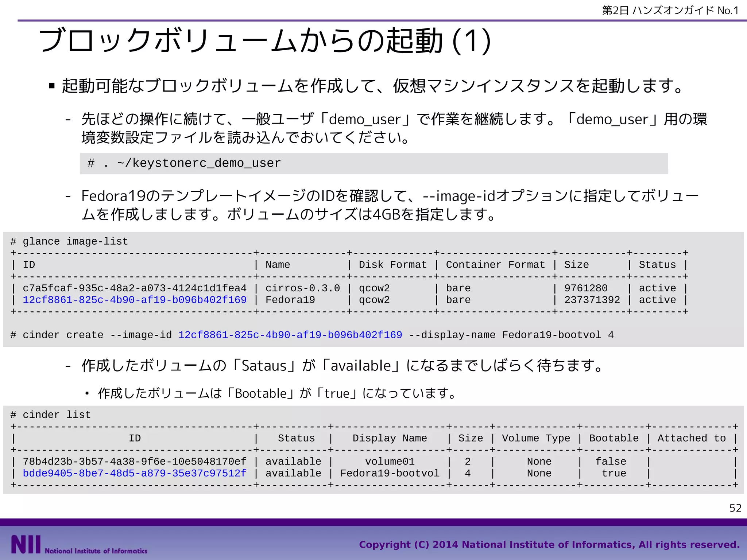This screenshot has width=747, height=560.
Task: Click the 'Disk Format' column header
Action: [x=392, y=265]
